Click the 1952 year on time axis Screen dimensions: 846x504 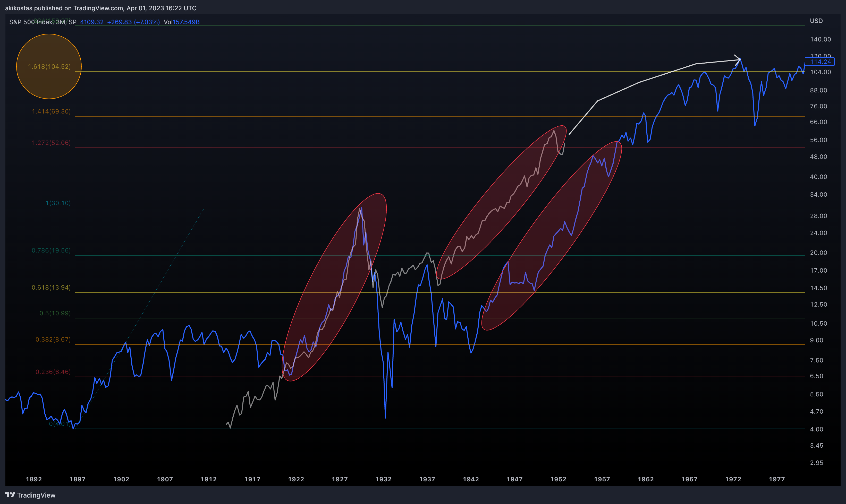tap(559, 479)
